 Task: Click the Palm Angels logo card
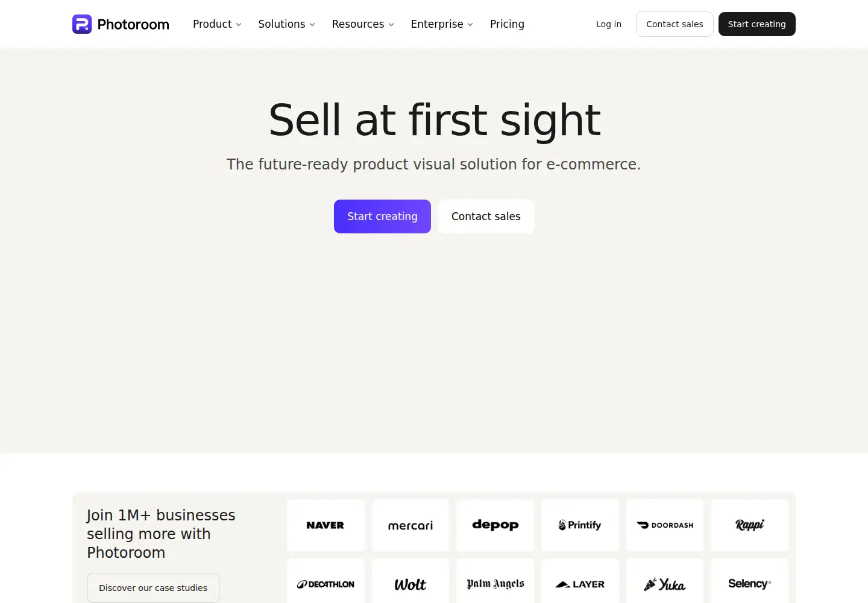[x=495, y=581]
